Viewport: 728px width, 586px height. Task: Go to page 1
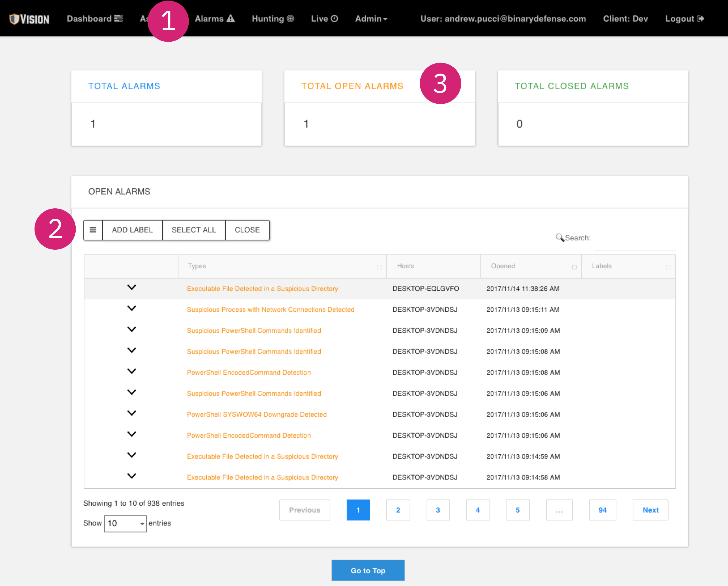(x=358, y=510)
